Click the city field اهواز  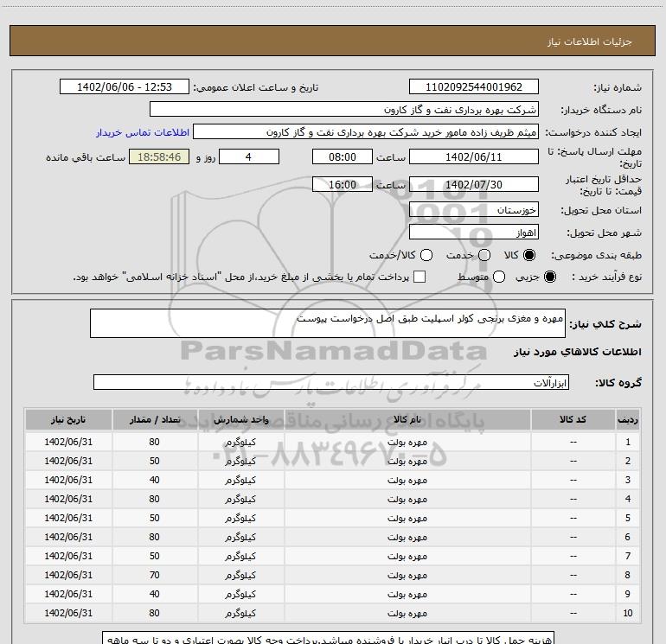click(474, 233)
